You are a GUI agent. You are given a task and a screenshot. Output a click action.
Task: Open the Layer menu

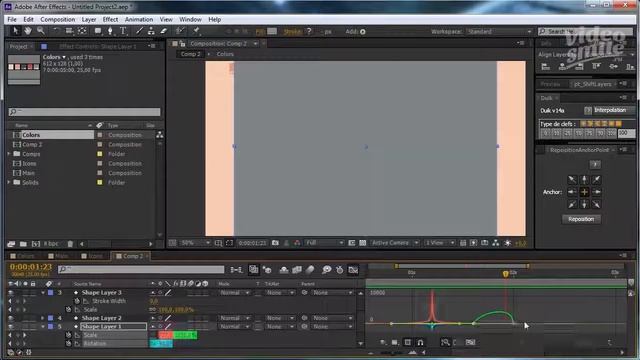(89, 19)
